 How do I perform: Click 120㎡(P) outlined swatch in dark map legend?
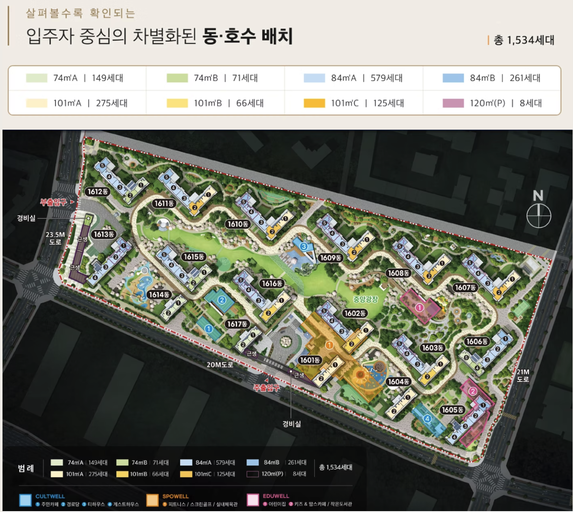(253, 474)
